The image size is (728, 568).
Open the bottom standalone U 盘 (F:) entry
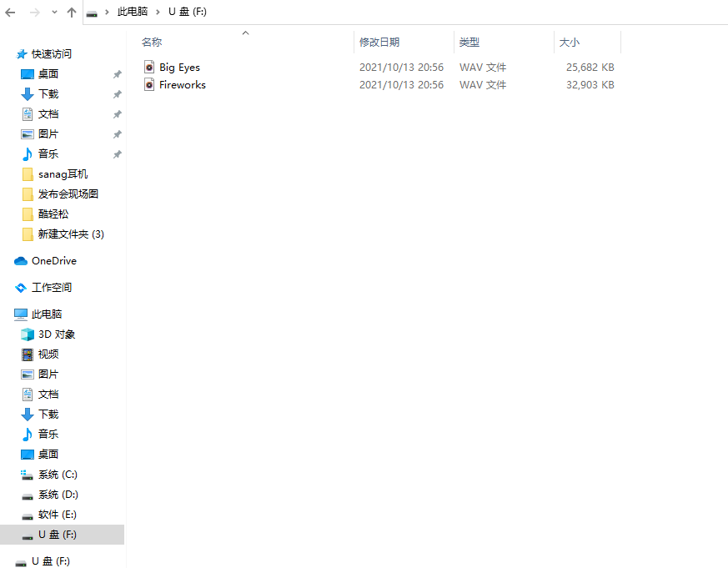coord(51,561)
